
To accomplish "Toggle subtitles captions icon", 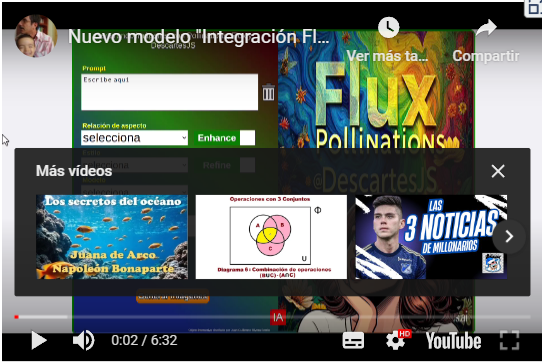I will (353, 341).
